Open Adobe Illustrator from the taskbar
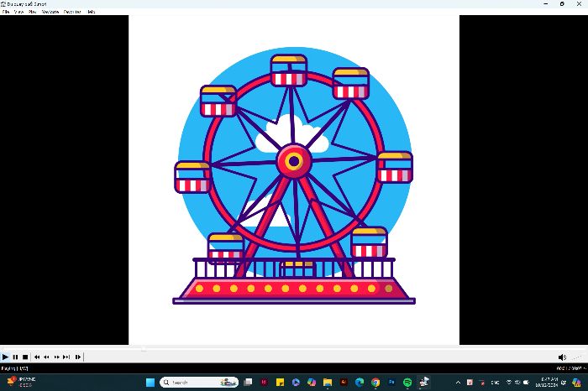 [344, 383]
